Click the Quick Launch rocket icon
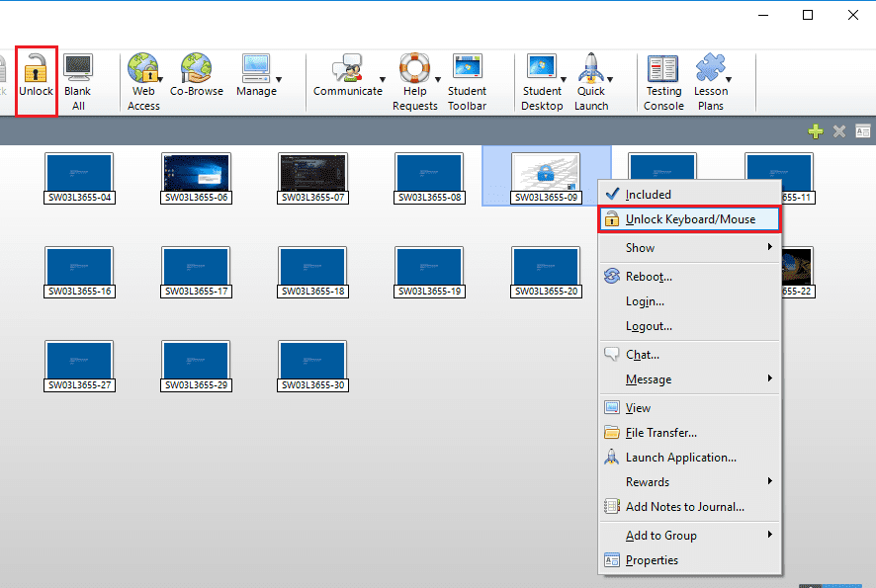876x588 pixels. pos(591,69)
